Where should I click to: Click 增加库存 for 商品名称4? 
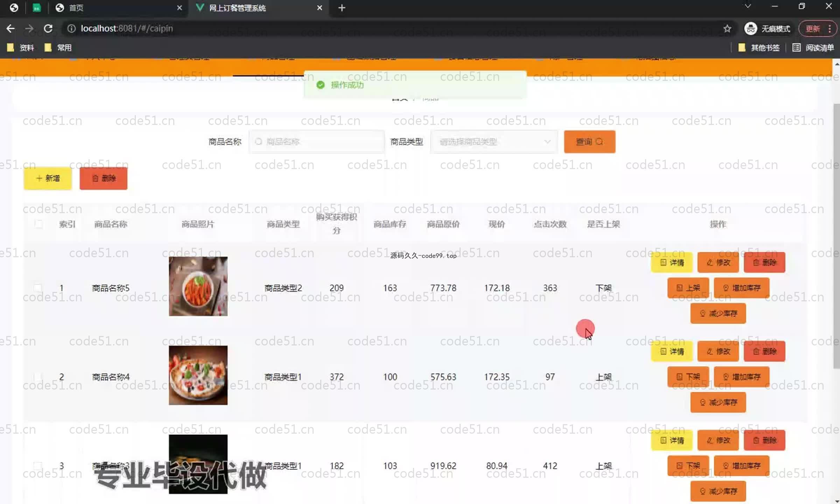(742, 377)
